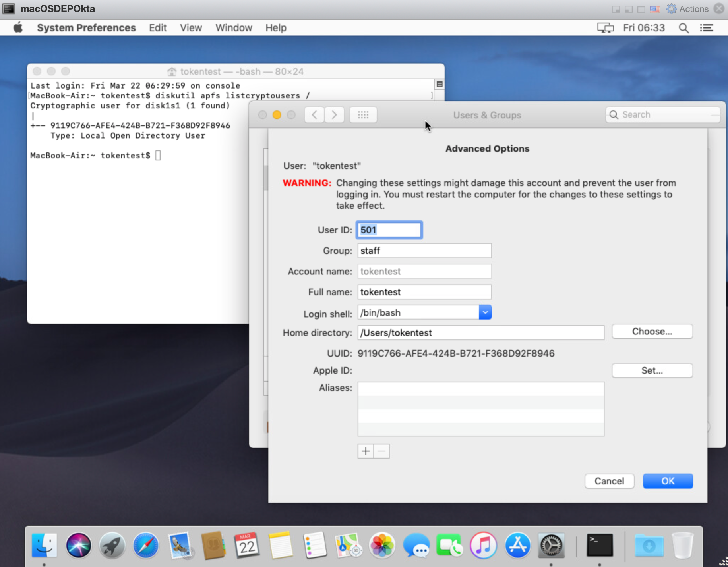Expand the Login shell dropdown arrow
Image resolution: width=728 pixels, height=567 pixels.
coord(485,312)
